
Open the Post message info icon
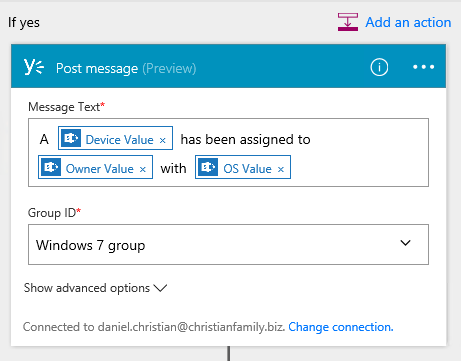point(379,67)
